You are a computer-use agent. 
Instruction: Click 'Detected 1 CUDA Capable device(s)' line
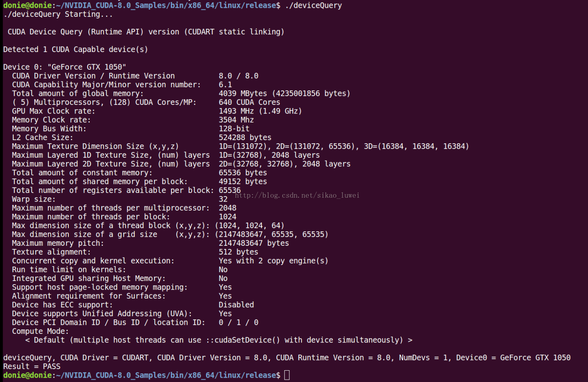[x=75, y=49]
